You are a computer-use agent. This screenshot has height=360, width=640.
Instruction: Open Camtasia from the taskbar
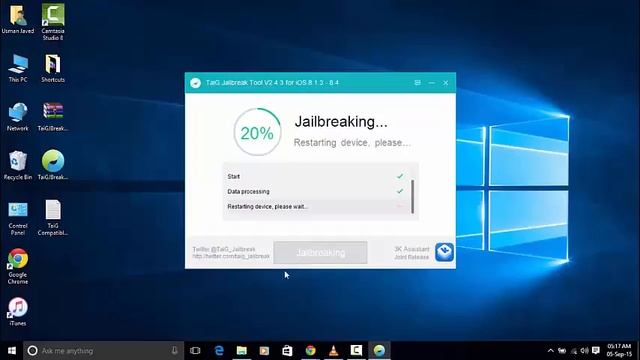[356, 351]
